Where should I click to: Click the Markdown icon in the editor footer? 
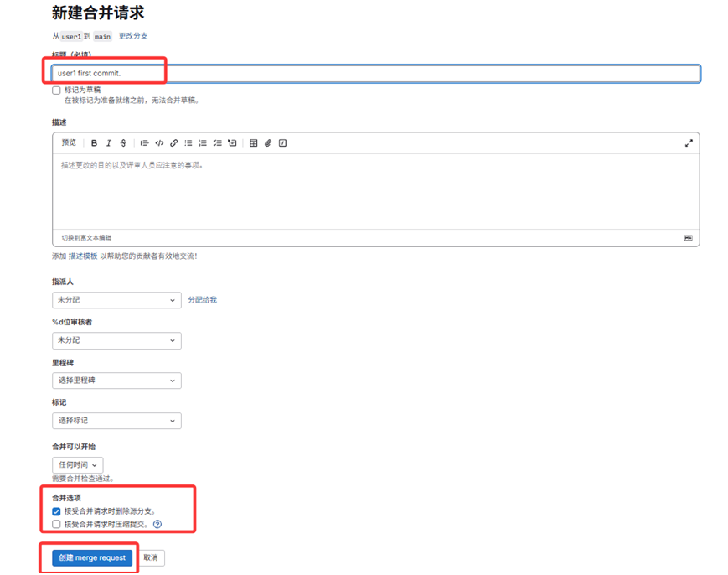pyautogui.click(x=688, y=238)
